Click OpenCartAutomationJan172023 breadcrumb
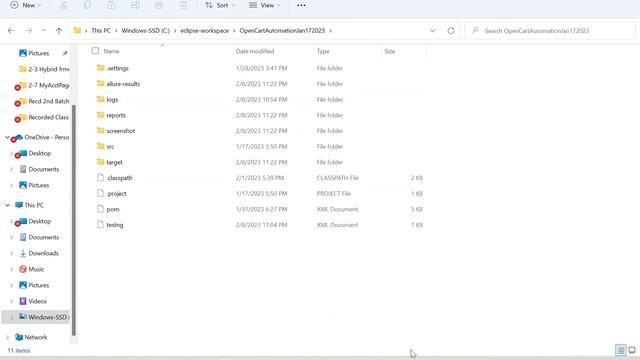 [282, 31]
